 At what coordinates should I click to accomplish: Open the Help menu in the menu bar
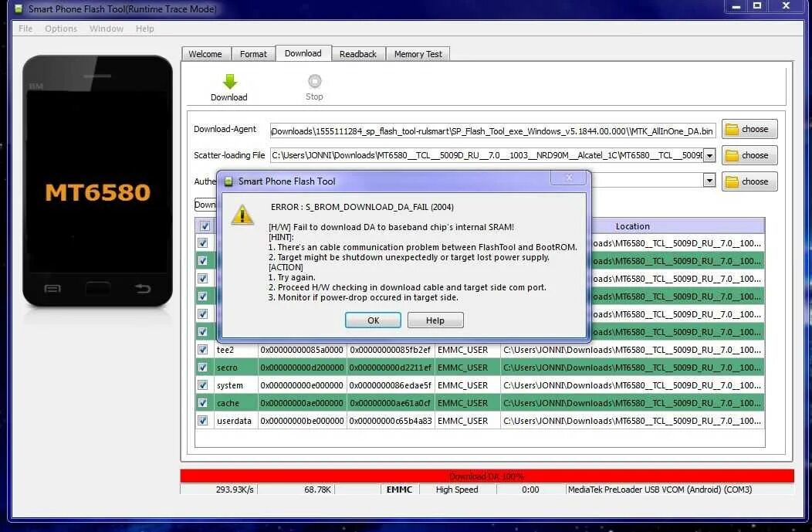pyautogui.click(x=145, y=29)
